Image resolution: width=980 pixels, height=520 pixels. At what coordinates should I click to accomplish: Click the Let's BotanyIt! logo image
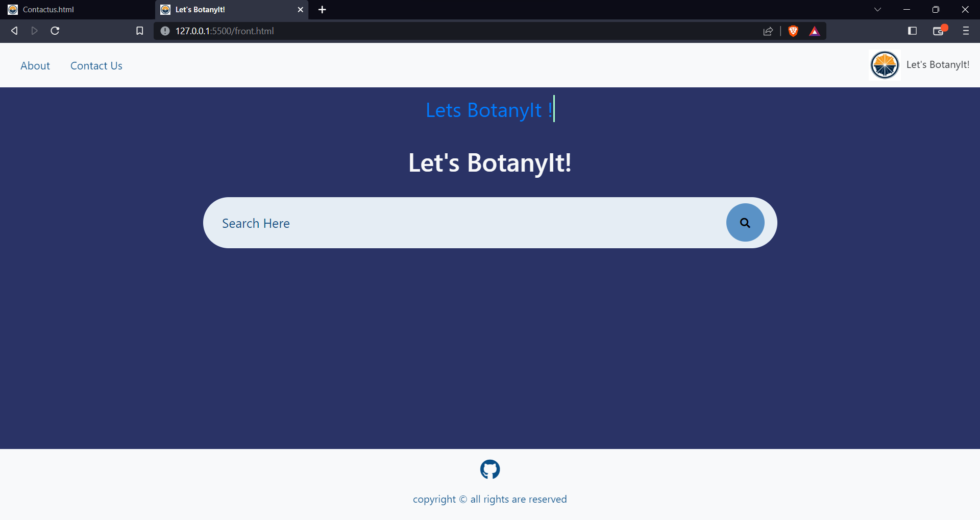tap(885, 65)
